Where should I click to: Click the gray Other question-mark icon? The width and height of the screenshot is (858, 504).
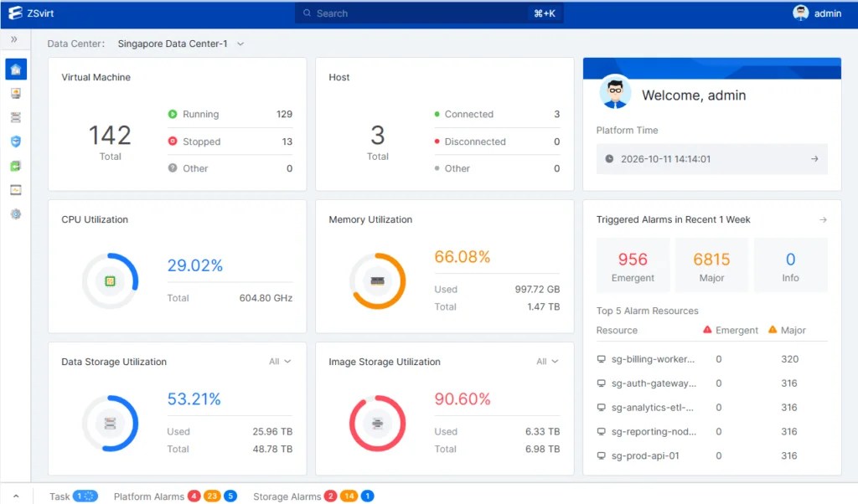(x=173, y=167)
